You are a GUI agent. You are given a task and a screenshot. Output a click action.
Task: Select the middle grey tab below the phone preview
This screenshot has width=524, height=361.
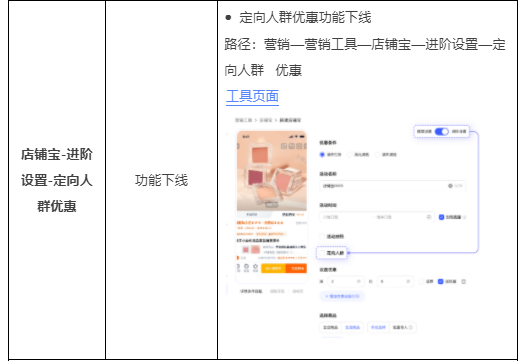point(277,291)
